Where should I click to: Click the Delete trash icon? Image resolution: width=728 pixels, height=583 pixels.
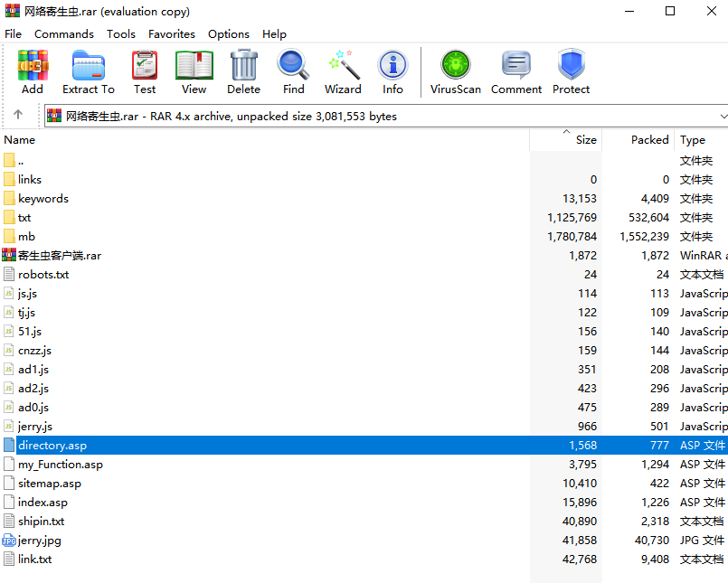click(x=243, y=72)
